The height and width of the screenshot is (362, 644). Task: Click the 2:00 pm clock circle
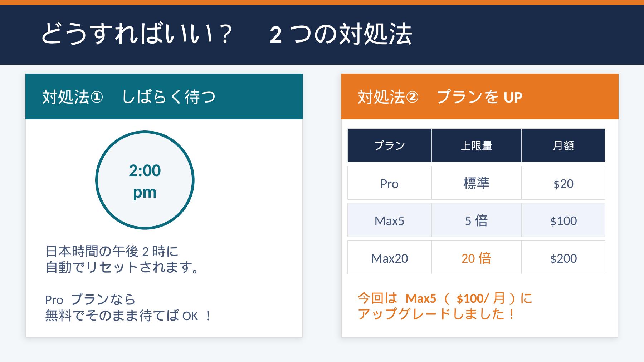click(145, 180)
